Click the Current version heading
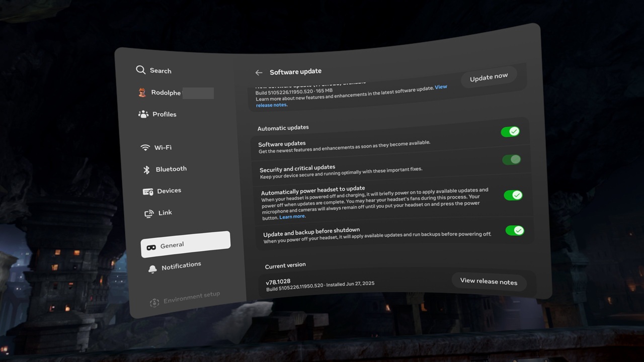The height and width of the screenshot is (362, 644). coord(285,265)
